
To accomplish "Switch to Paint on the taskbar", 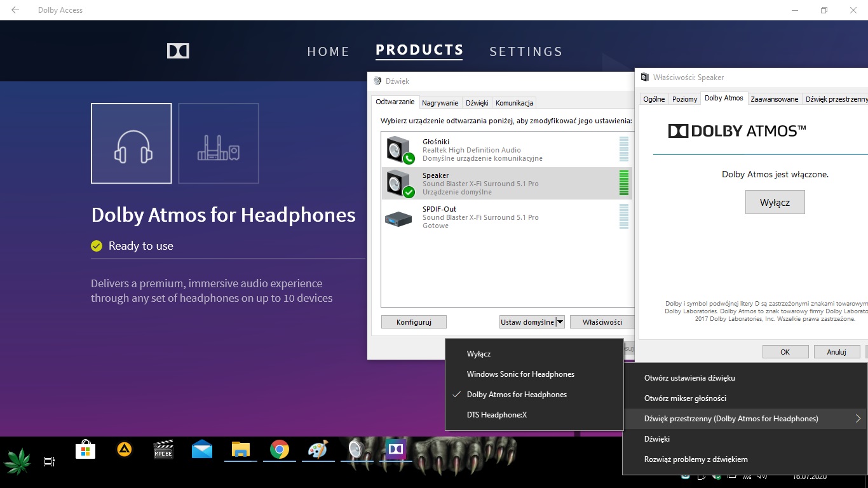I will click(x=317, y=450).
